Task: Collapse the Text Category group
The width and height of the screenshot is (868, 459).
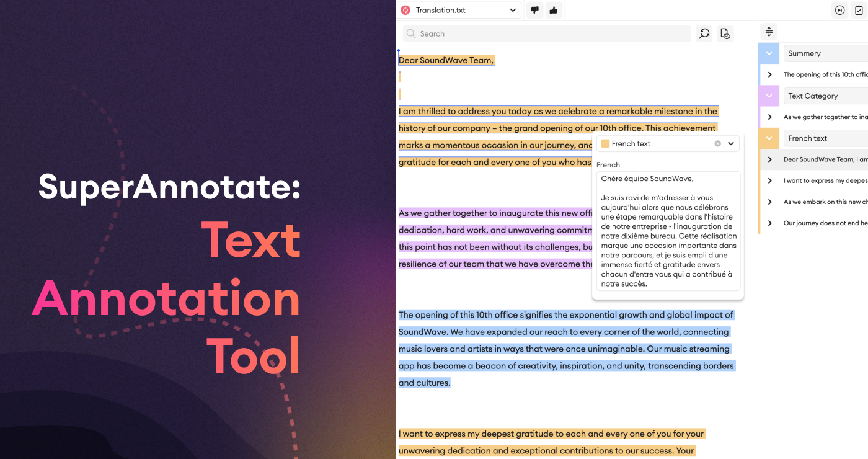Action: click(x=769, y=96)
